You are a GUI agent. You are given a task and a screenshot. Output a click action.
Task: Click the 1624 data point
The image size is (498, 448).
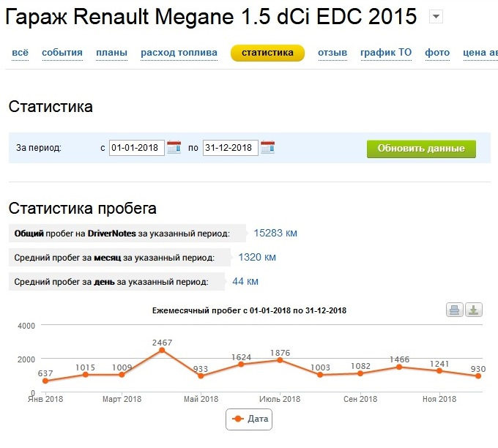click(241, 364)
